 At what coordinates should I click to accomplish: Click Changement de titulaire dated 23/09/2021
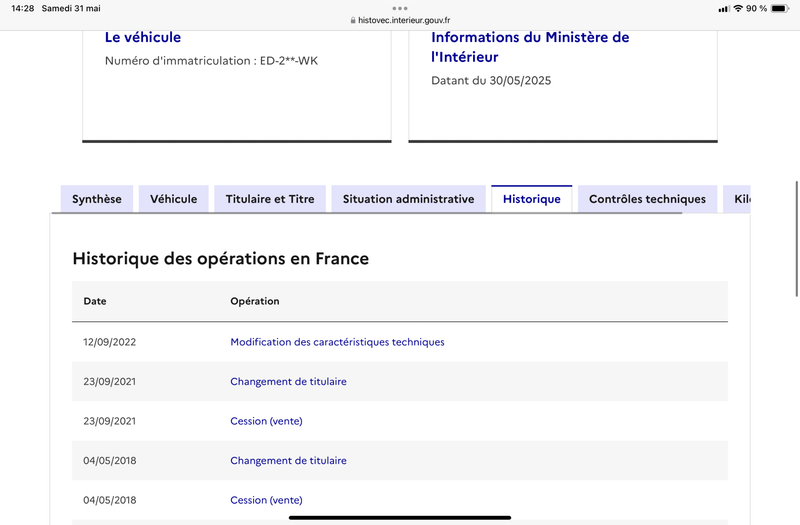point(288,382)
